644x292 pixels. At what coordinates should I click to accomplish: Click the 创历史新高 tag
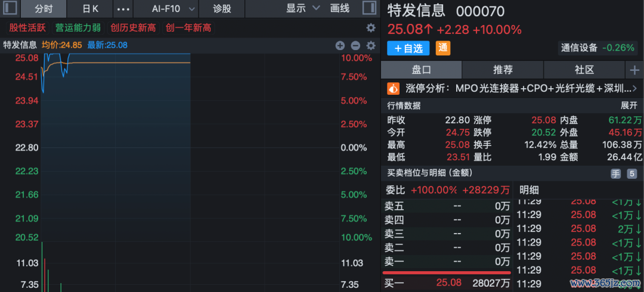point(133,28)
